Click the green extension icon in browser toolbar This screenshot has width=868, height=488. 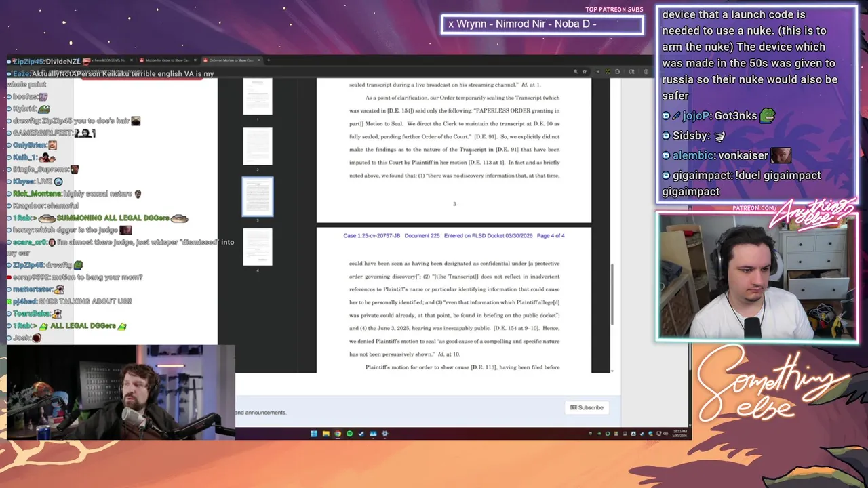point(608,71)
